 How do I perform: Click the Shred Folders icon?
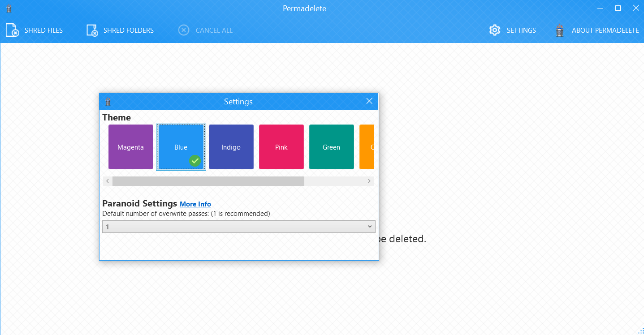point(92,30)
